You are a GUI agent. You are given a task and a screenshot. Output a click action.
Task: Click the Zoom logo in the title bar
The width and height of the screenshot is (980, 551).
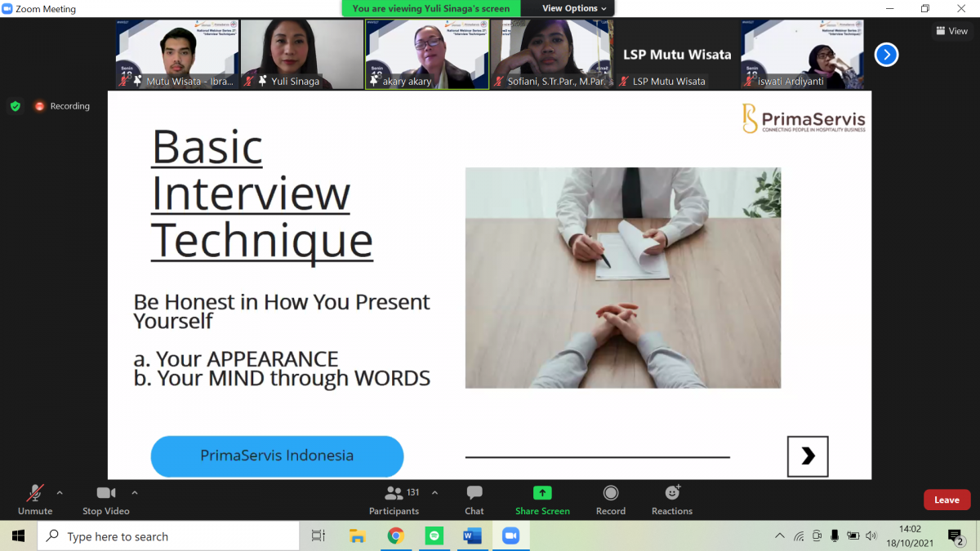tap(7, 9)
